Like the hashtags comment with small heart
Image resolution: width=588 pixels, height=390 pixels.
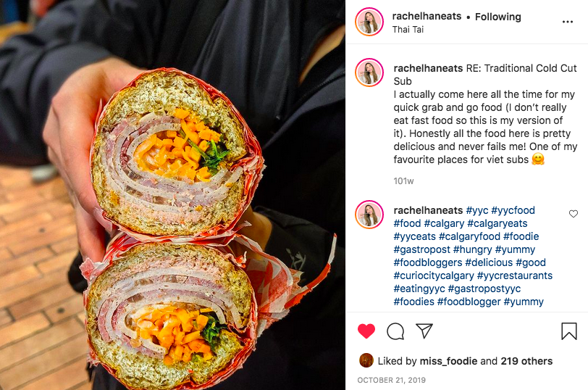coord(574,214)
